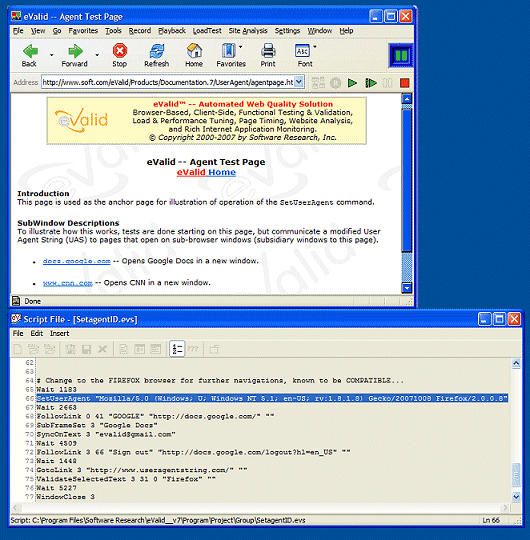Click the browser page scroll up arrow
Image resolution: width=530 pixels, height=540 pixels.
(x=407, y=99)
